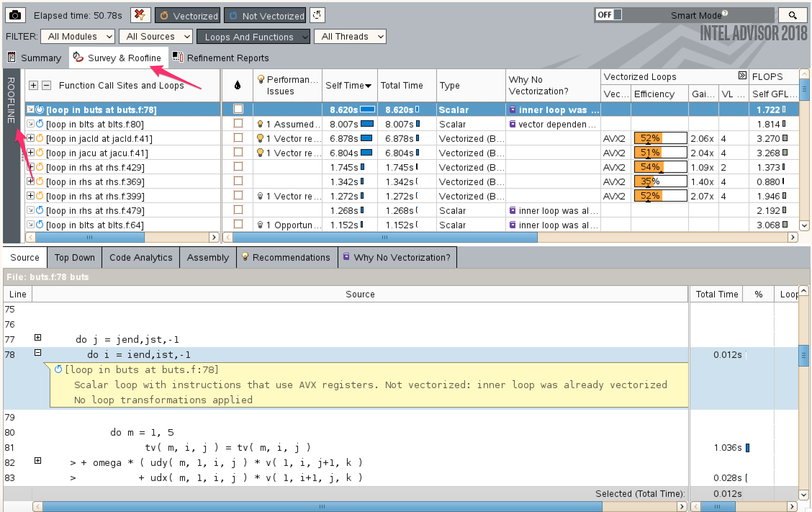Click lightbulb icon in jacld.f:41 row
Viewport: 812px width, 512px height.
pos(260,139)
